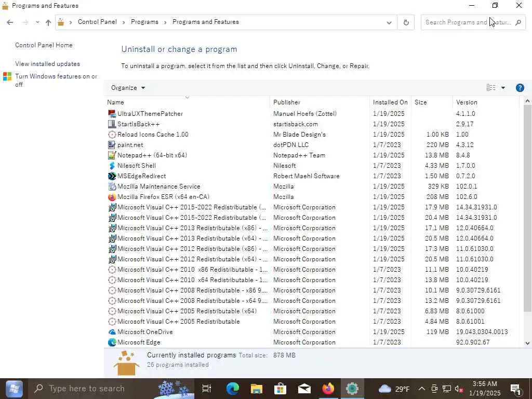This screenshot has height=399, width=532.
Task: Select Microsoft Visual C++ 2005 Redistributable (x64) row
Action: coord(312,311)
